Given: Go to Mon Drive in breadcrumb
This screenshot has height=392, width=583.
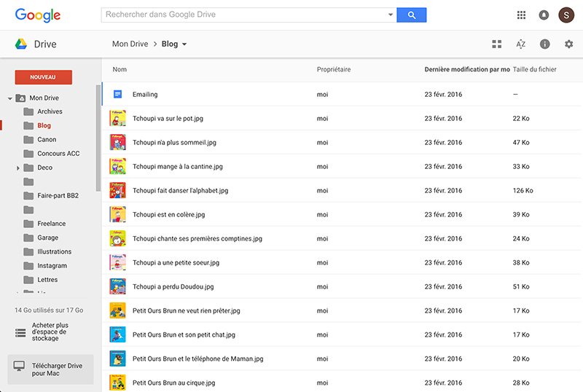Looking at the screenshot, I should 130,44.
